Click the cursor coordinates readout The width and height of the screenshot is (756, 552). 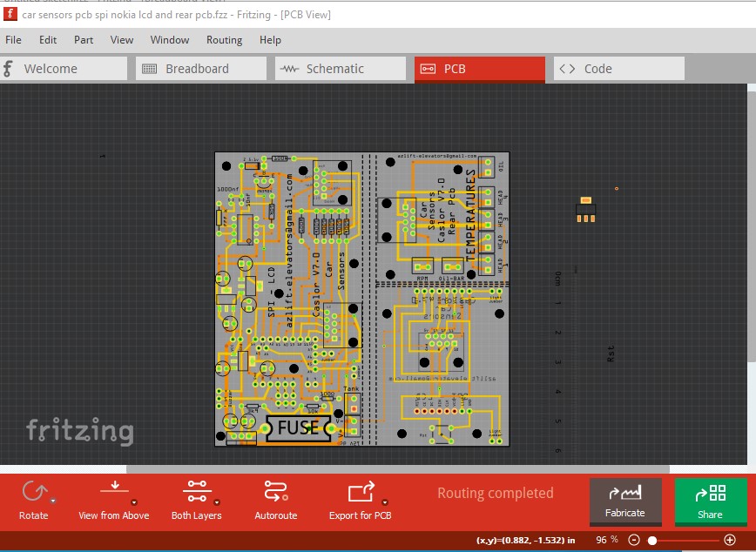(x=525, y=541)
